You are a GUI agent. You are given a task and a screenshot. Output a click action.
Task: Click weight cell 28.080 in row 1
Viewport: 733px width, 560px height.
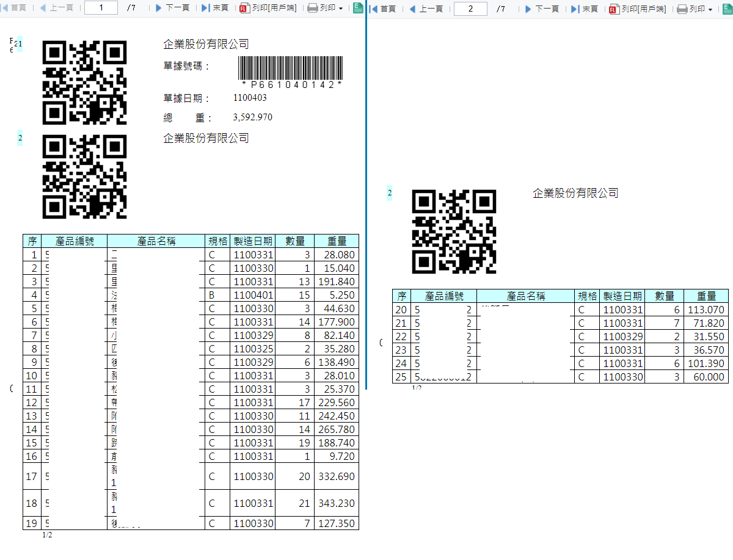337,255
